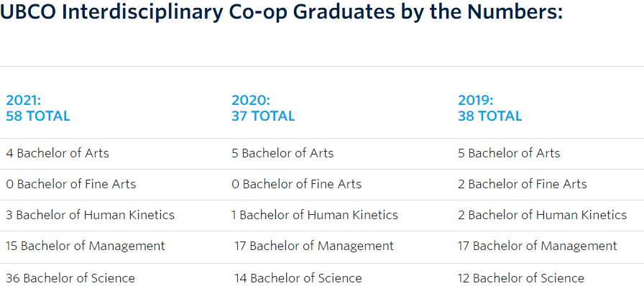Click 1 Bachelor of Human Kinetics entry
This screenshot has height=286, width=644.
tap(315, 215)
